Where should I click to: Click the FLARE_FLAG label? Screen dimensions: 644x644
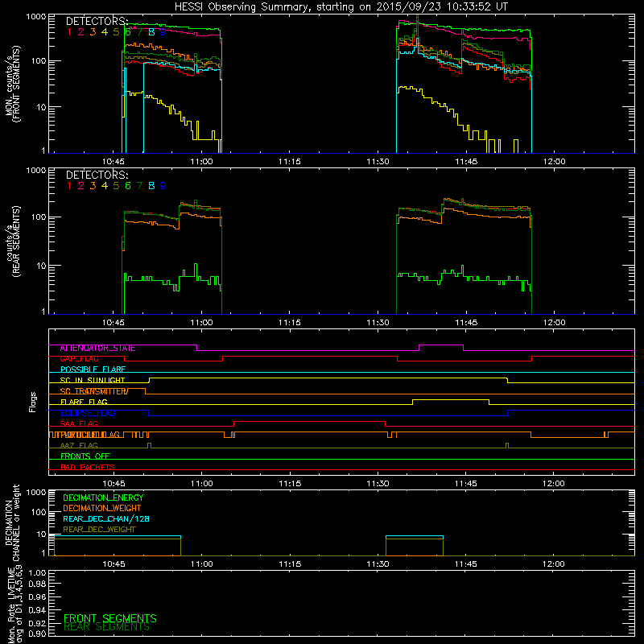tap(84, 402)
